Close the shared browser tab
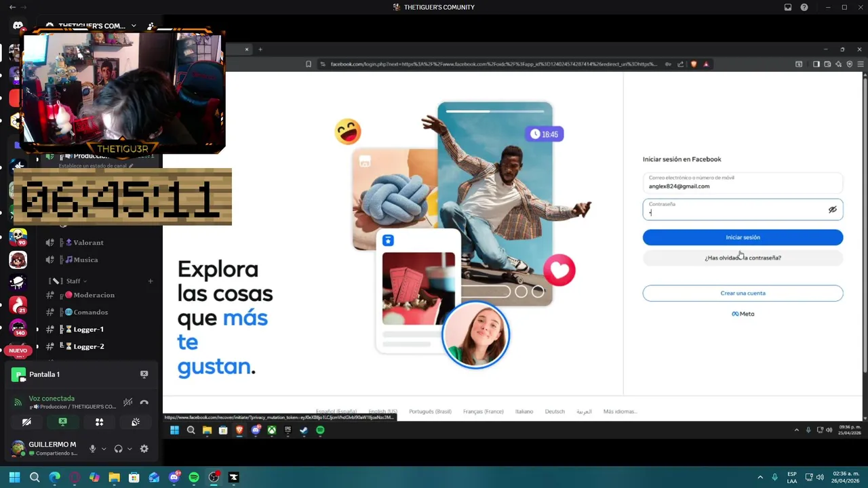This screenshot has width=868, height=488. [247, 49]
